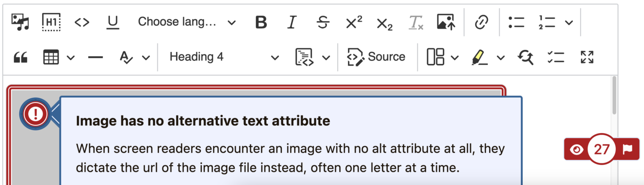Insert a link
This screenshot has width=644, height=185.
click(481, 22)
